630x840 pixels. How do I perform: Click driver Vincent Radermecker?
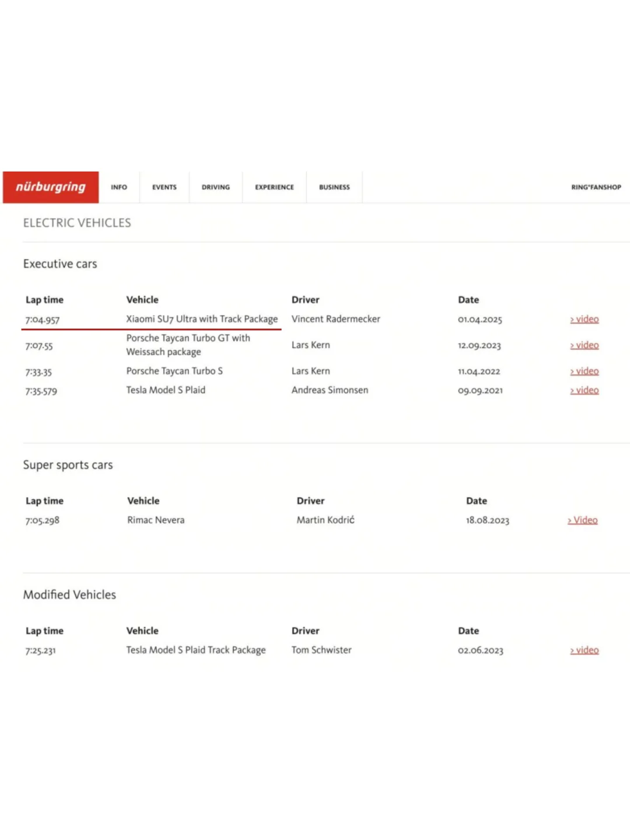pyautogui.click(x=336, y=319)
